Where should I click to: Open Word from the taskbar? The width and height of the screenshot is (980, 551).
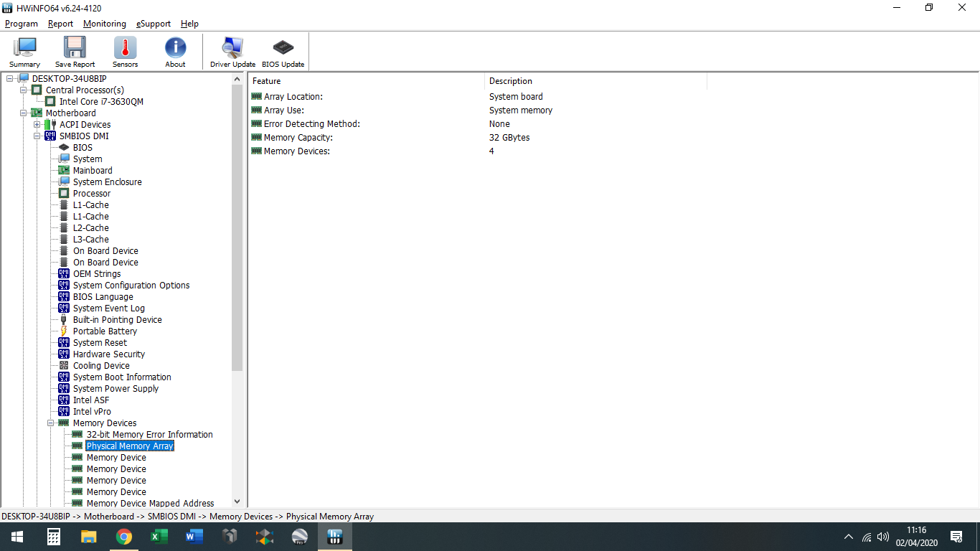point(194,537)
